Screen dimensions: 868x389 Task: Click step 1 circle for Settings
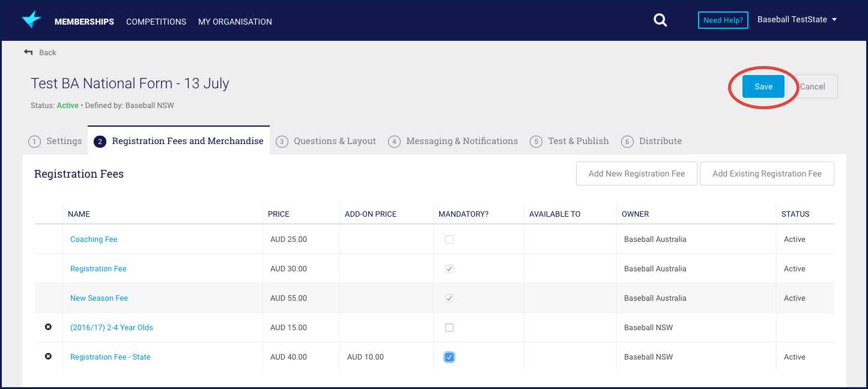35,142
